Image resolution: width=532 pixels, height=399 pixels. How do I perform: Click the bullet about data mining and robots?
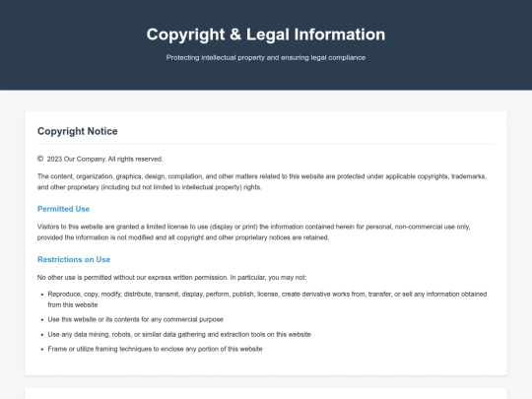click(179, 335)
